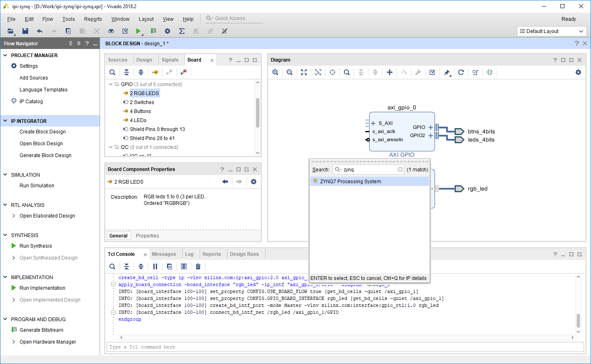This screenshot has height=364, width=591.
Task: Click the Generate Bitstream icon in the main toolbar
Action: click(x=153, y=31)
